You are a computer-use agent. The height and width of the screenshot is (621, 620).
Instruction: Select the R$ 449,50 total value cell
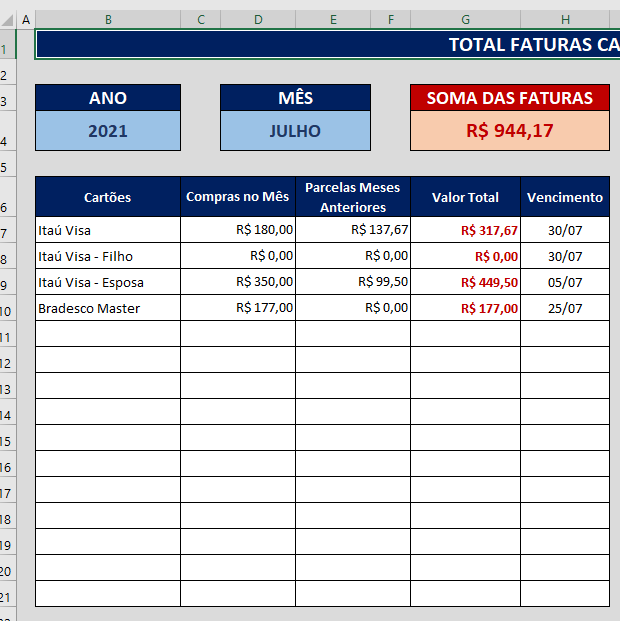coord(465,282)
